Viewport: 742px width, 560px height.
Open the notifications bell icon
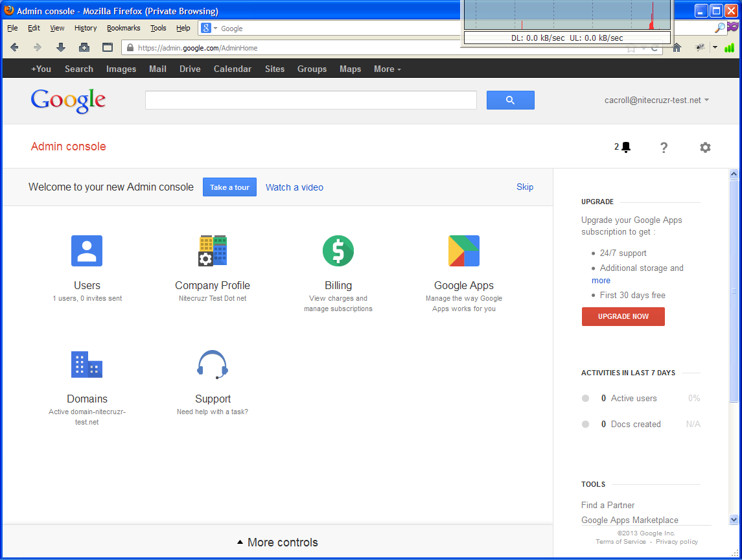click(x=626, y=147)
